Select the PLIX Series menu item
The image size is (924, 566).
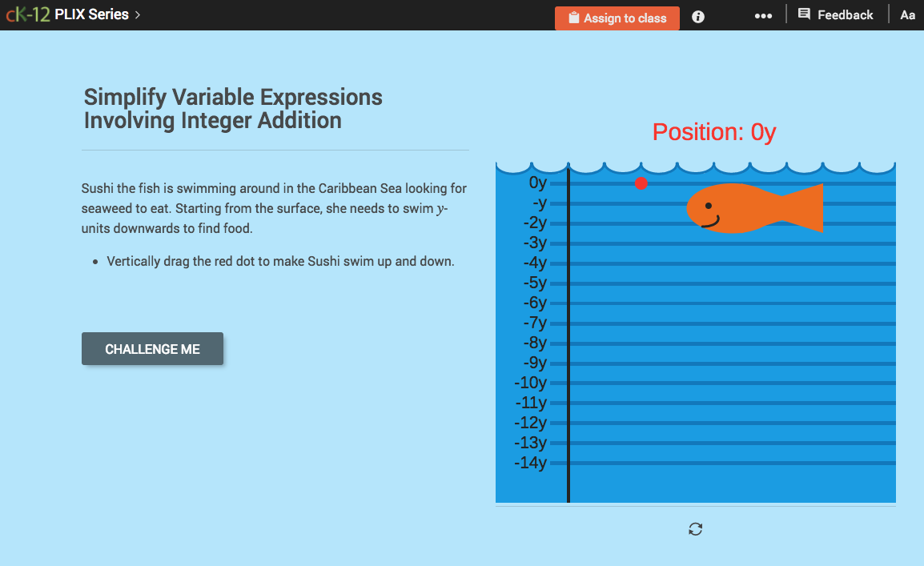(x=92, y=14)
